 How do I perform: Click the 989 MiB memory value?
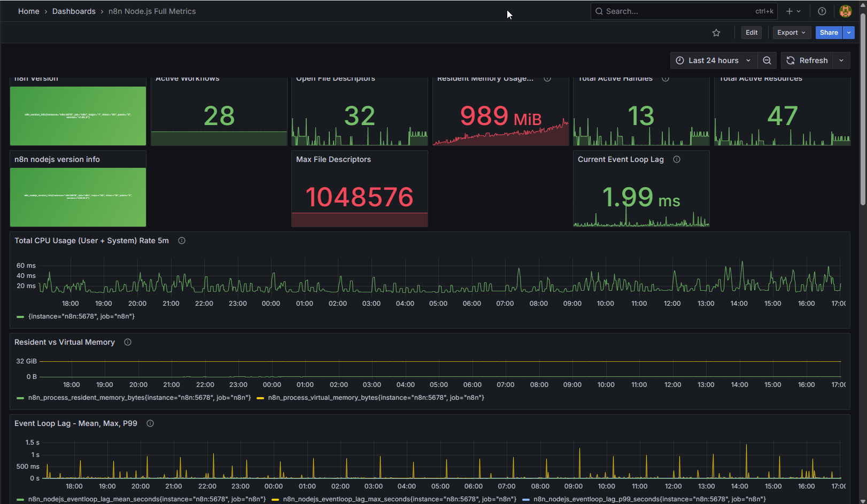(x=501, y=116)
